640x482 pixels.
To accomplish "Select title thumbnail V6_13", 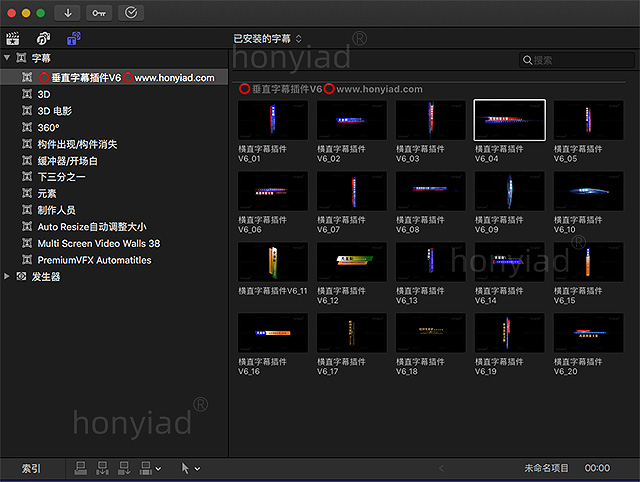I will click(x=431, y=262).
